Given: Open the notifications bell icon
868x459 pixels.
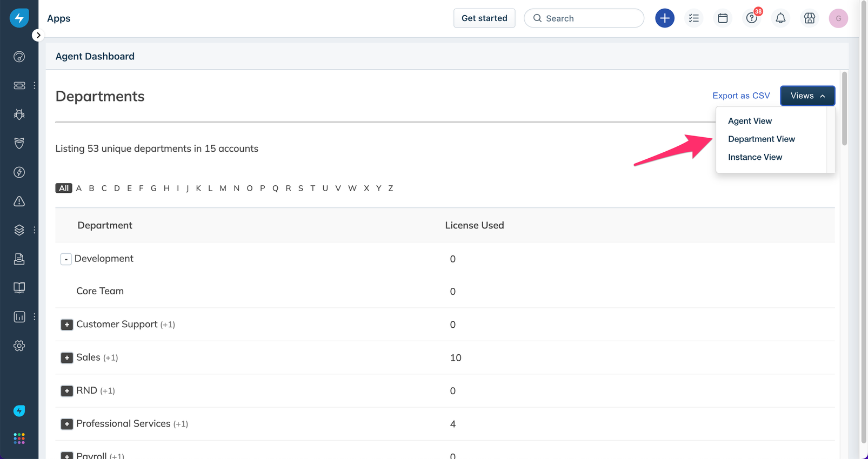Looking at the screenshot, I should pos(780,18).
